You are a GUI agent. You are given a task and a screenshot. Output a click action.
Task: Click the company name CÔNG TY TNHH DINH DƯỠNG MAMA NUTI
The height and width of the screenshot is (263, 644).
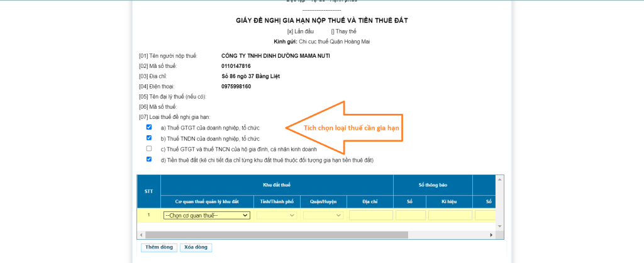pyautogui.click(x=275, y=56)
